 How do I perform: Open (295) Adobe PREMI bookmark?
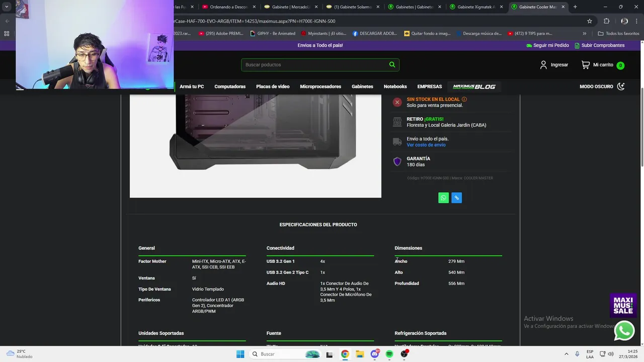point(221,34)
